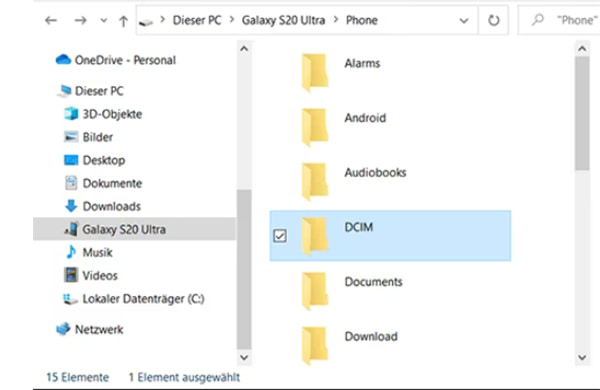The height and width of the screenshot is (390, 600).
Task: Go back with the left arrow button
Action: tap(51, 20)
